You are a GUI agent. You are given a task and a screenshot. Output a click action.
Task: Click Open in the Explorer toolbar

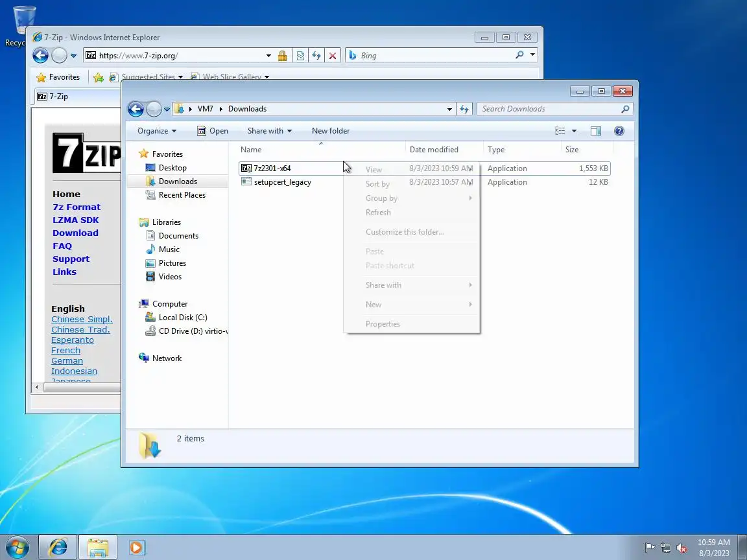point(213,131)
